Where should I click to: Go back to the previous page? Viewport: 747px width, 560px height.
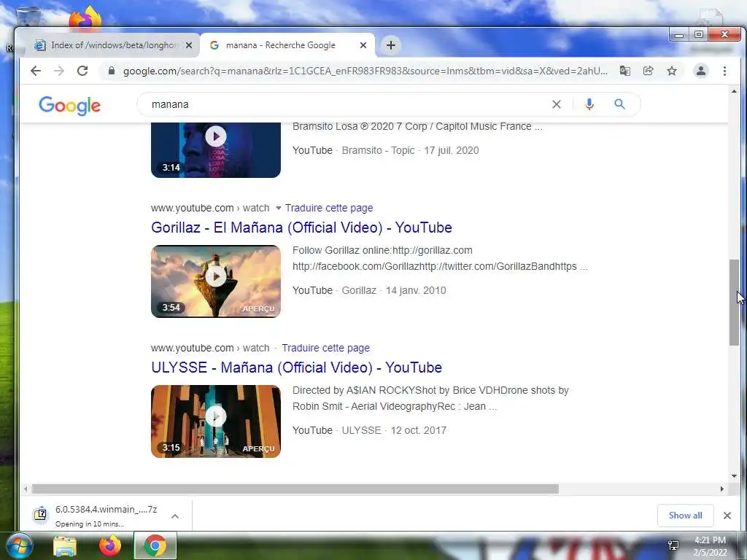pyautogui.click(x=36, y=71)
